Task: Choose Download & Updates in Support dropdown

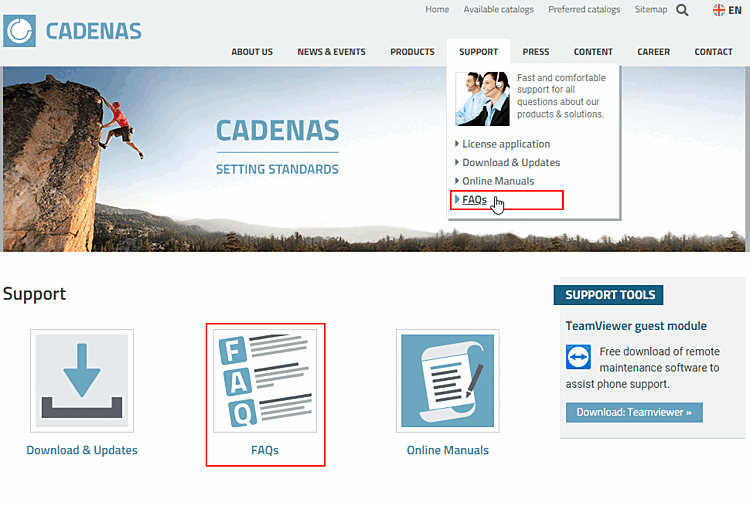Action: [x=511, y=163]
